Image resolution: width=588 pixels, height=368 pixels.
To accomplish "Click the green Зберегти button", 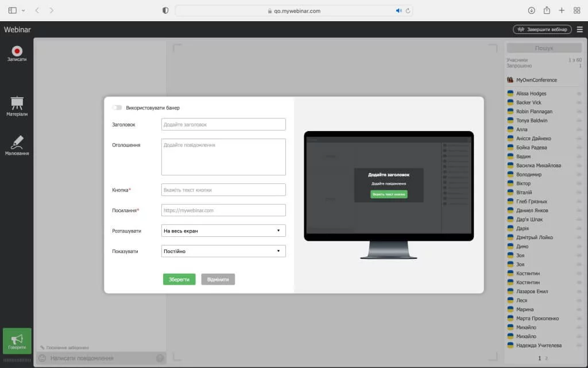I will (x=179, y=279).
